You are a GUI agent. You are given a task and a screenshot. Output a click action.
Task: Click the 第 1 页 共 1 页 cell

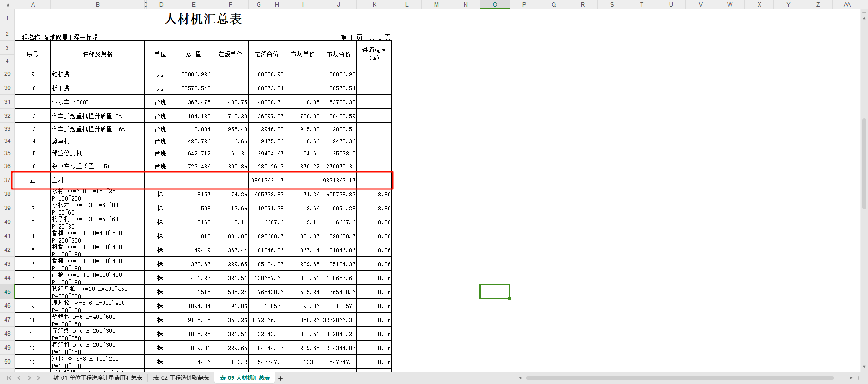[x=365, y=37]
